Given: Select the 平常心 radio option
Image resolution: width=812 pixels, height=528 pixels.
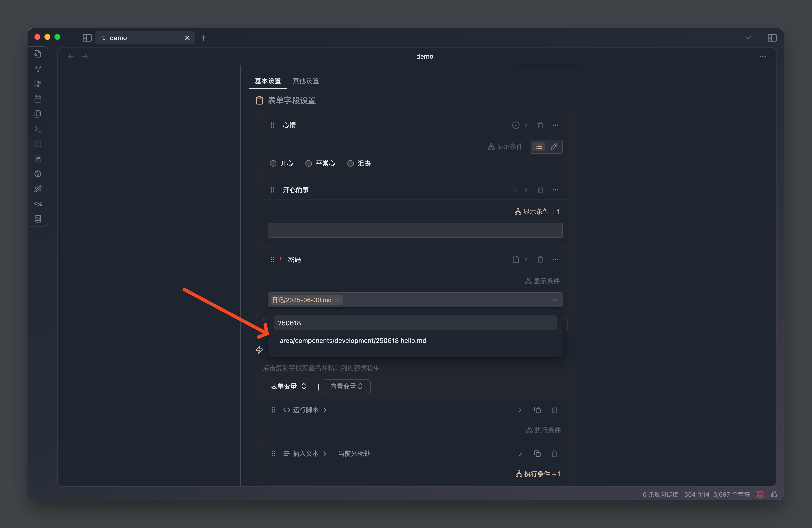Looking at the screenshot, I should point(308,163).
